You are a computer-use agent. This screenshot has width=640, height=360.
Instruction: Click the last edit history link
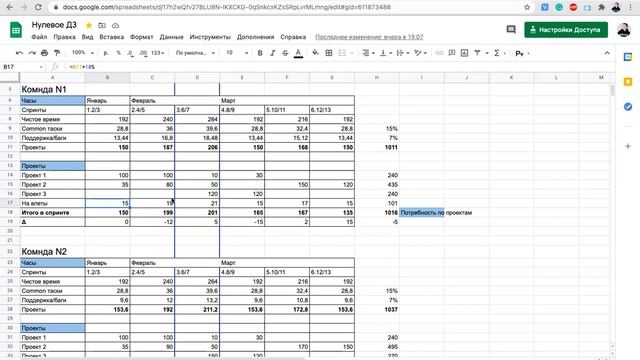pyautogui.click(x=369, y=37)
